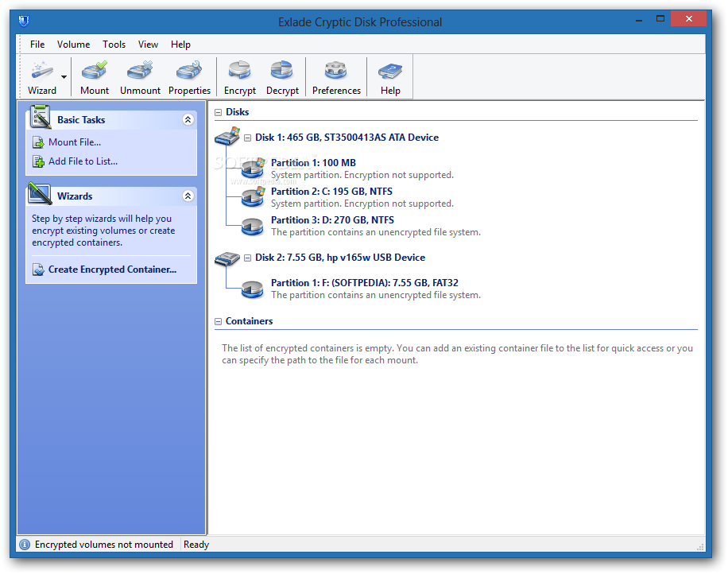Click the Disks section header text
The height and width of the screenshot is (574, 728).
click(x=238, y=112)
